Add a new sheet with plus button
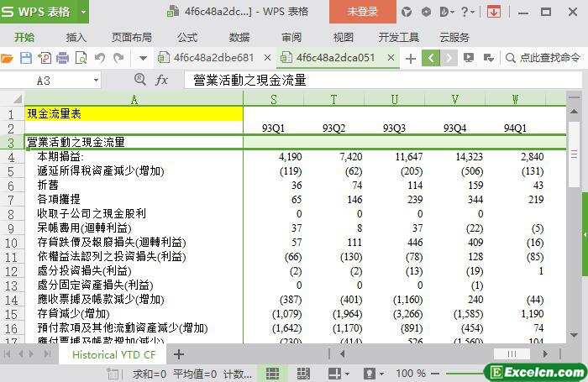 [179, 354]
